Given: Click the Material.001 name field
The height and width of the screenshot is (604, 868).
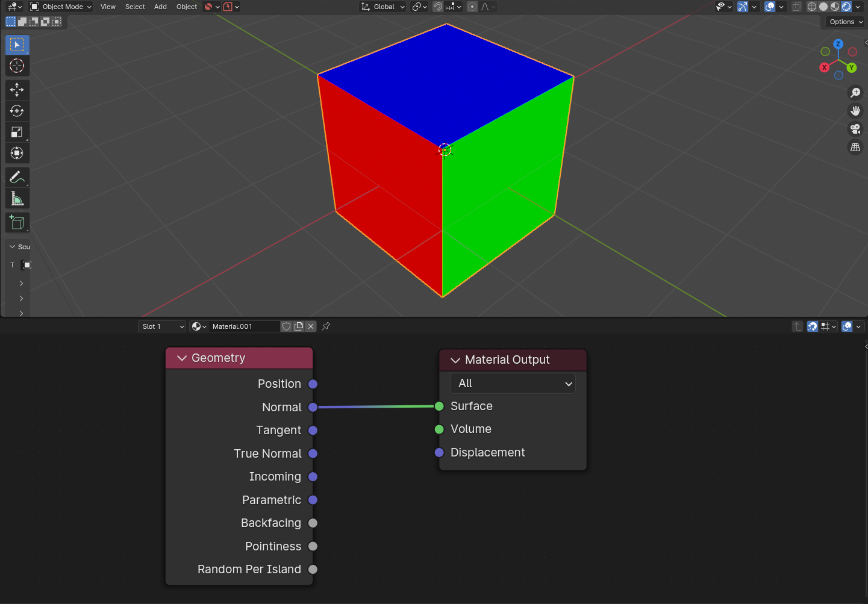Looking at the screenshot, I should [244, 326].
